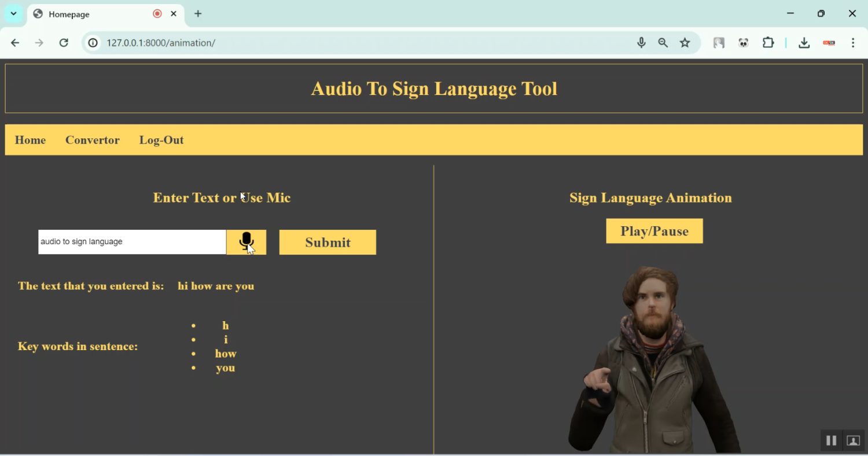Open the Convertor menu item
The width and height of the screenshot is (868, 456).
[x=93, y=139]
